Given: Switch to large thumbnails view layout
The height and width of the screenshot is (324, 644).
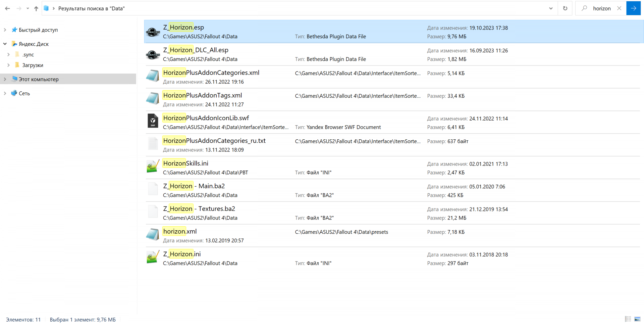Looking at the screenshot, I should tap(637, 319).
